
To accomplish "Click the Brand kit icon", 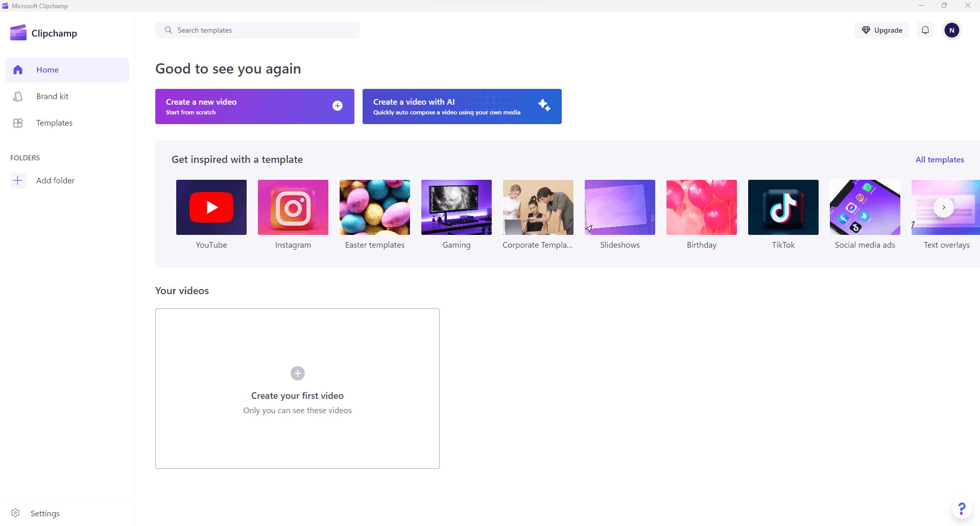I will coord(18,97).
